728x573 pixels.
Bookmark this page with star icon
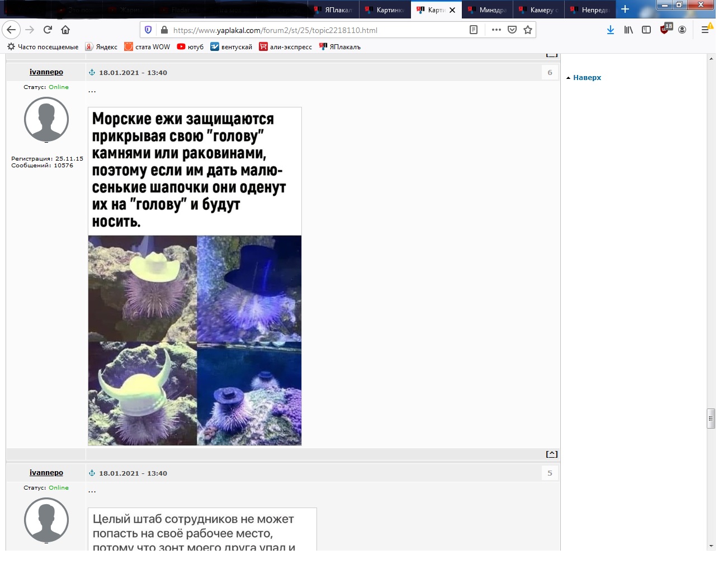point(528,30)
